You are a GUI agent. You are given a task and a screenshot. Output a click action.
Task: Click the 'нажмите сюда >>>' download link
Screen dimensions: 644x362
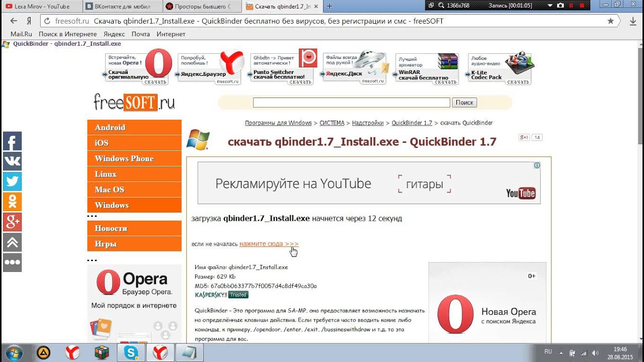(269, 244)
